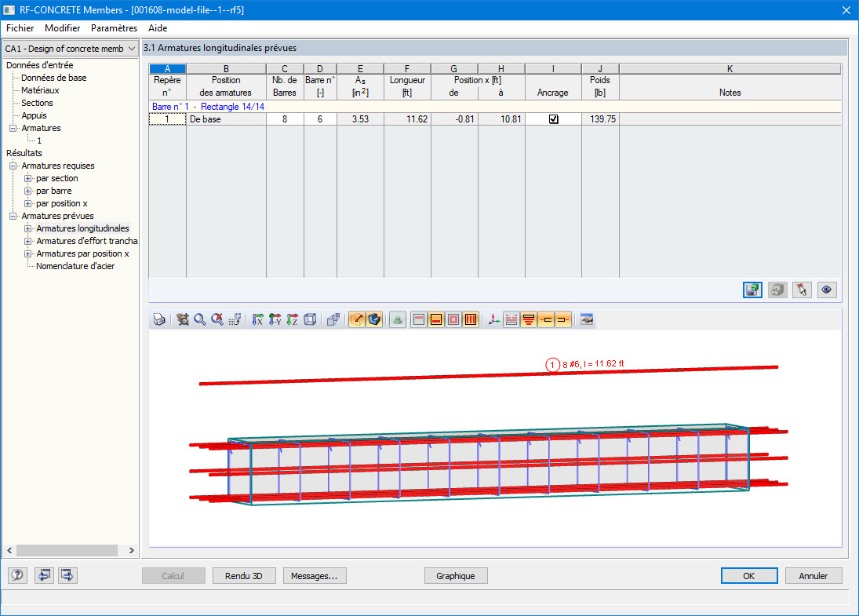
Task: Collapse the Armatures prévues node
Action: point(13,217)
